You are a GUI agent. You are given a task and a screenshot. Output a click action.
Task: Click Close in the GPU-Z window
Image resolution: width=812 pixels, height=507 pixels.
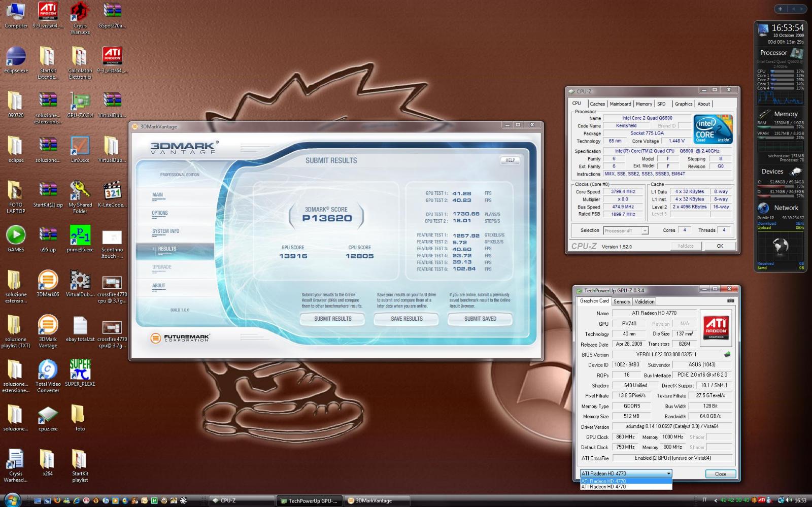tap(721, 474)
